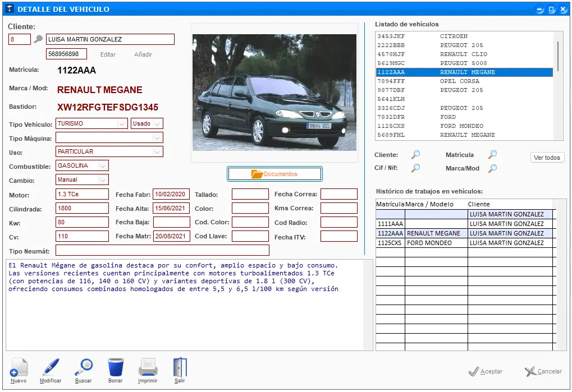Click the Imprimir printer icon

point(148,367)
